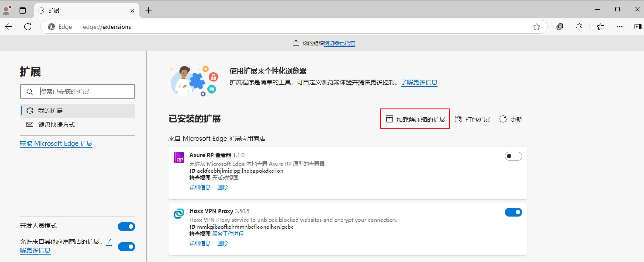Screen dimensions: 644x262
Task: Open 服务工作进程 inspect view link
Action: (228, 234)
